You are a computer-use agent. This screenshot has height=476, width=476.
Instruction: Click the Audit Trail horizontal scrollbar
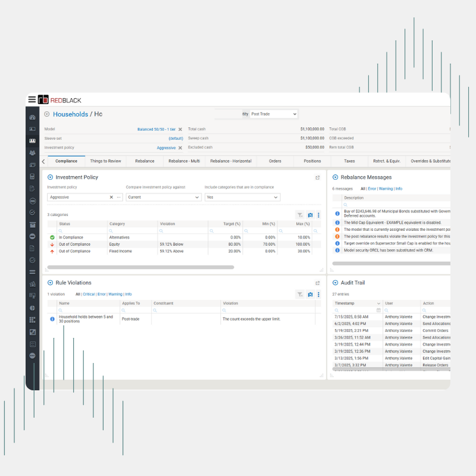[x=391, y=369]
